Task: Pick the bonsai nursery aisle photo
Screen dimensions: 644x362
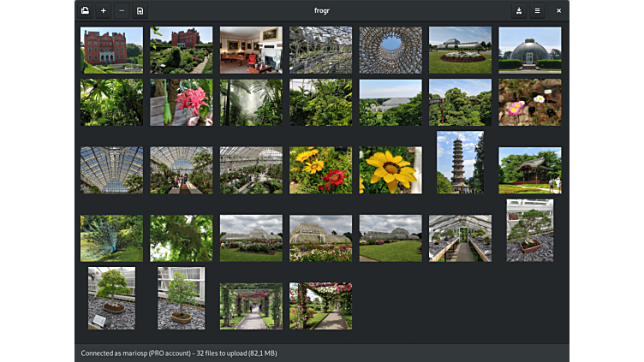Action: (x=460, y=238)
